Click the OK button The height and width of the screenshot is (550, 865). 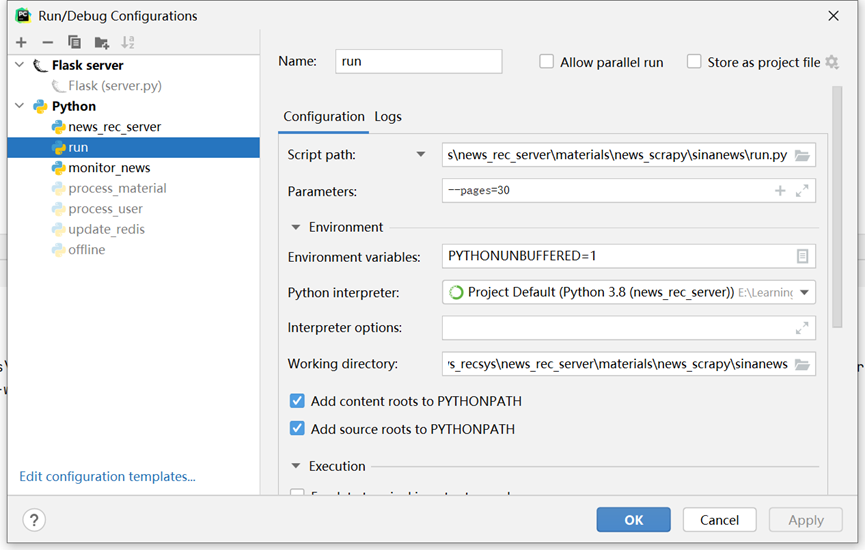point(633,520)
